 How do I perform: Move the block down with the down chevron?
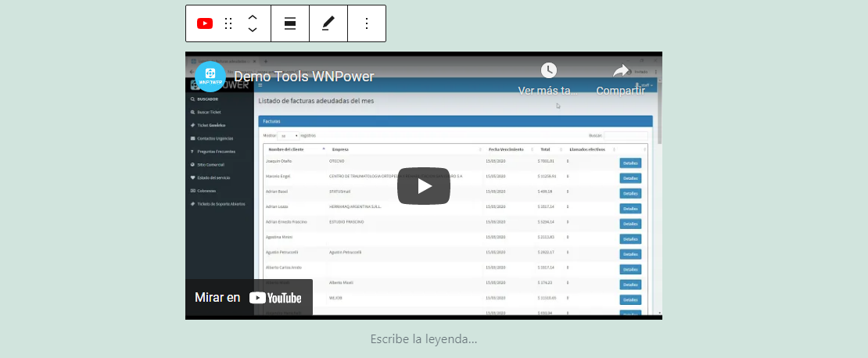(253, 30)
